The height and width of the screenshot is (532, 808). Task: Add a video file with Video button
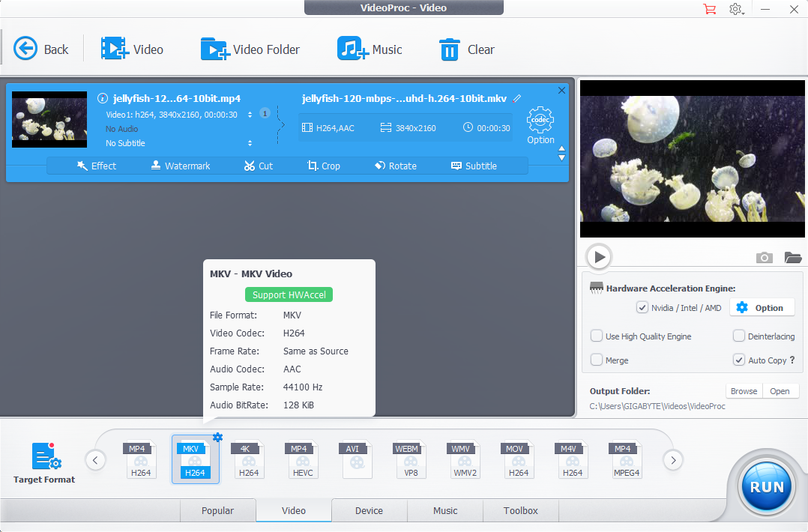click(132, 49)
